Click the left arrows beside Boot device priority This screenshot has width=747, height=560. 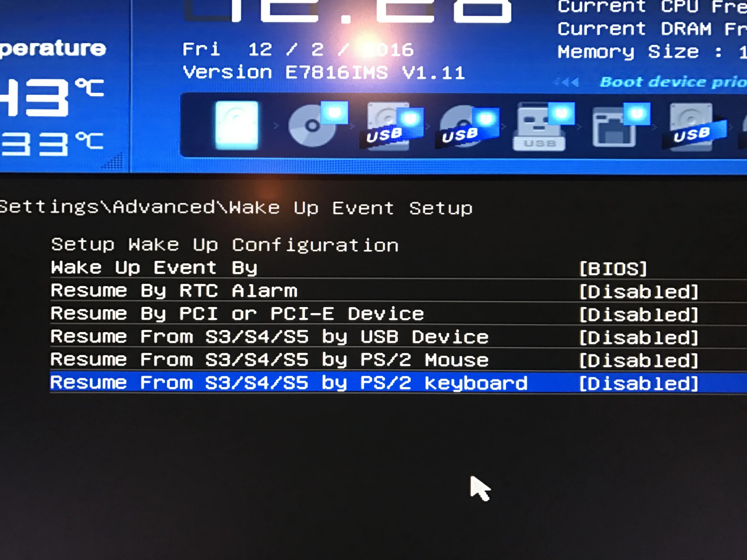(x=566, y=82)
